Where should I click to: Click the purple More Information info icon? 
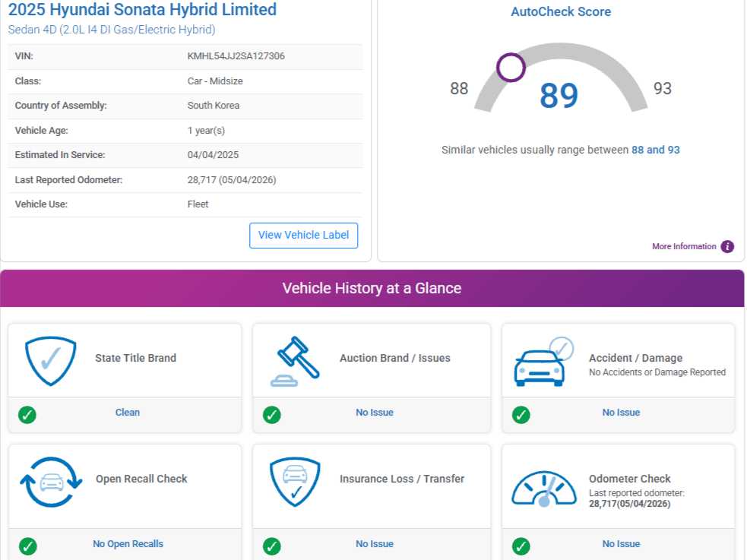click(x=727, y=246)
